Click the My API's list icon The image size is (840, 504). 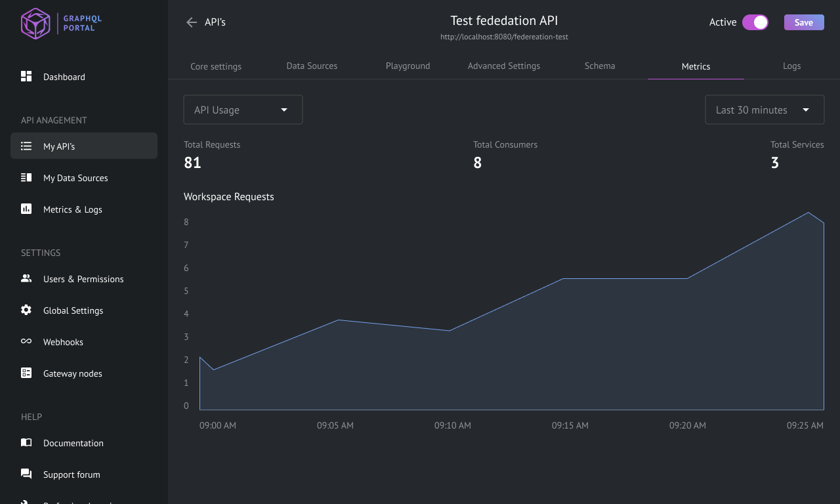click(x=26, y=146)
